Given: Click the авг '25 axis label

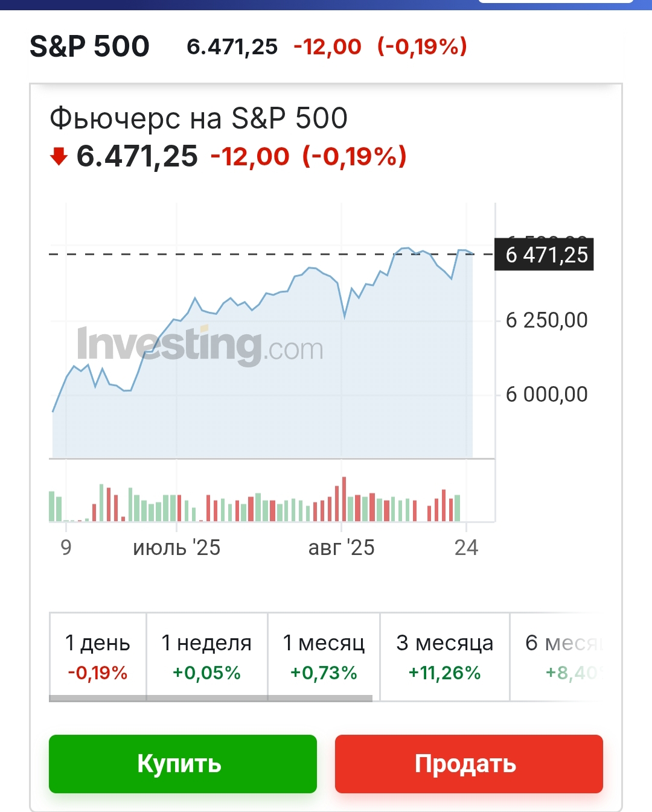Looking at the screenshot, I should (x=341, y=548).
